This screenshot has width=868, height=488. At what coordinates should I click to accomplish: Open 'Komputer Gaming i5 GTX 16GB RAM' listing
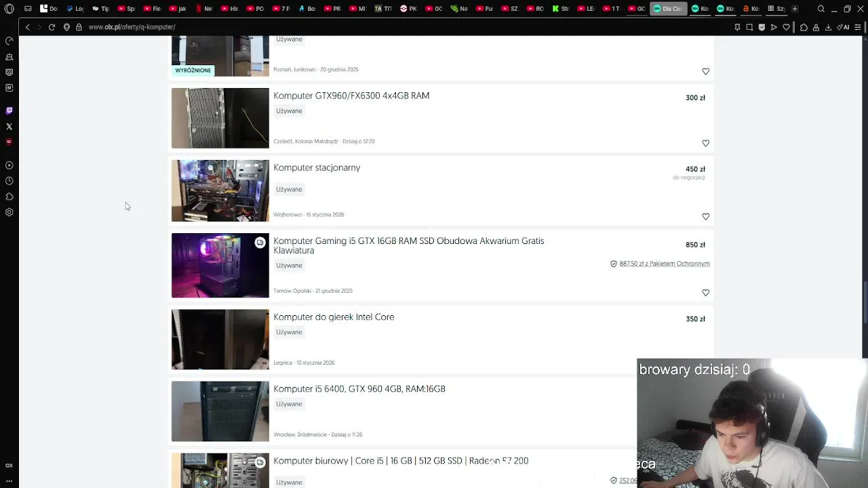408,245
